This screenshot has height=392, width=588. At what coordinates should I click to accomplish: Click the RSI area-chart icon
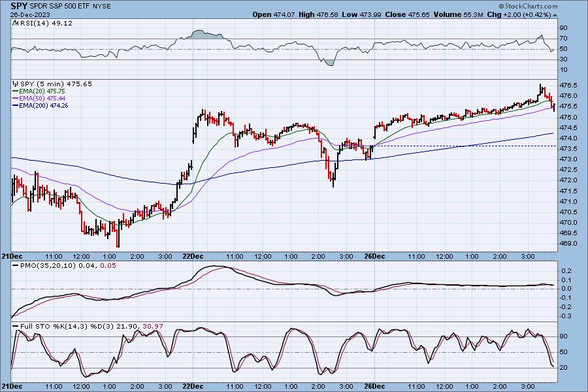pos(15,23)
